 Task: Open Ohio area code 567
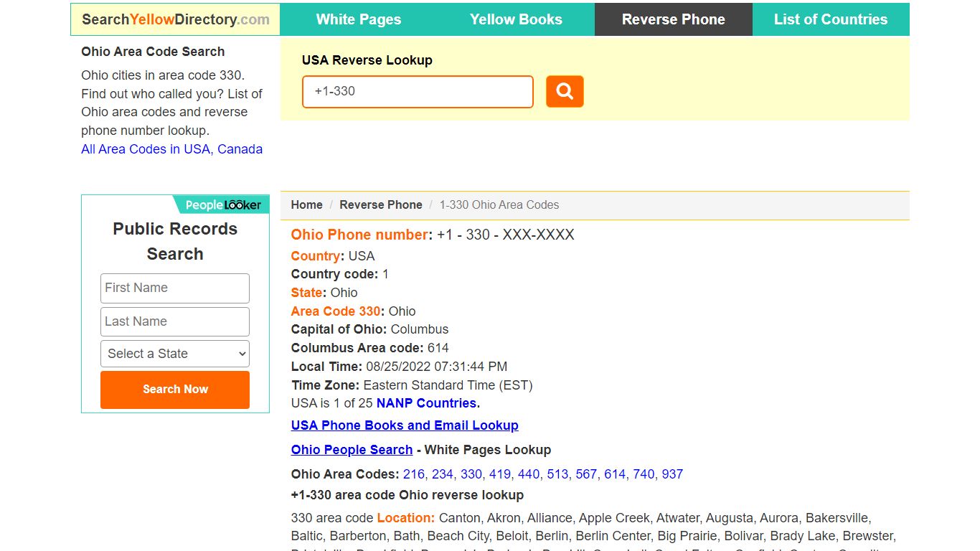coord(586,474)
